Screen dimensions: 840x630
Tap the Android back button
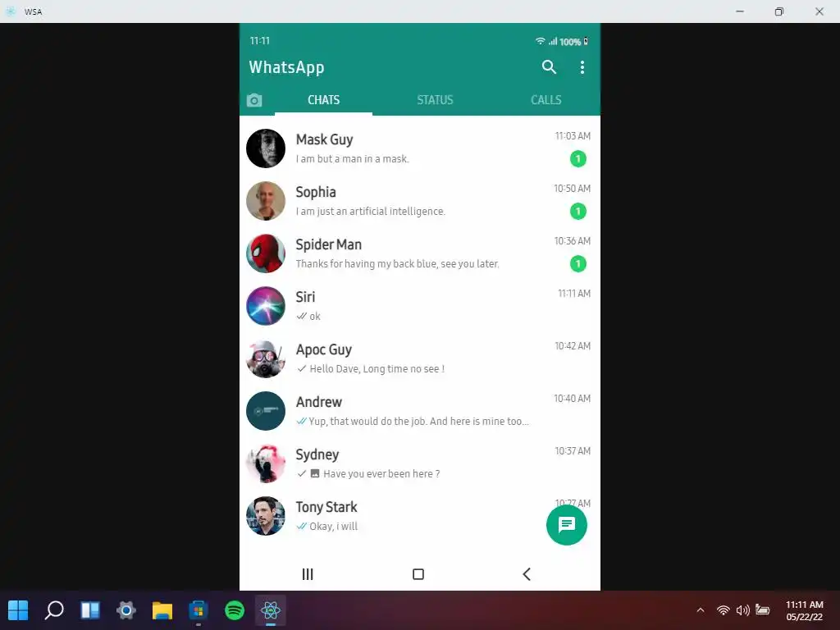tap(527, 574)
